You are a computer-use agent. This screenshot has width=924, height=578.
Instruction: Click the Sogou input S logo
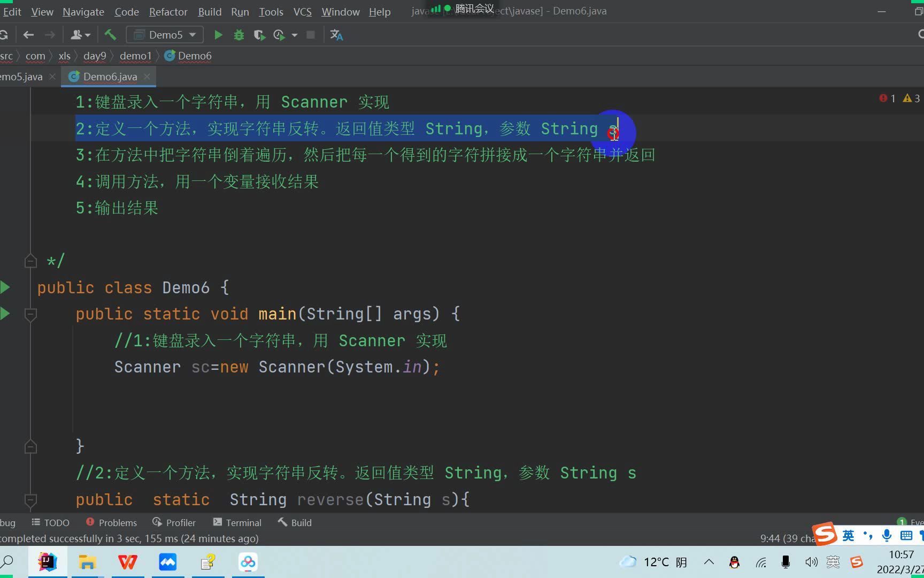click(825, 534)
